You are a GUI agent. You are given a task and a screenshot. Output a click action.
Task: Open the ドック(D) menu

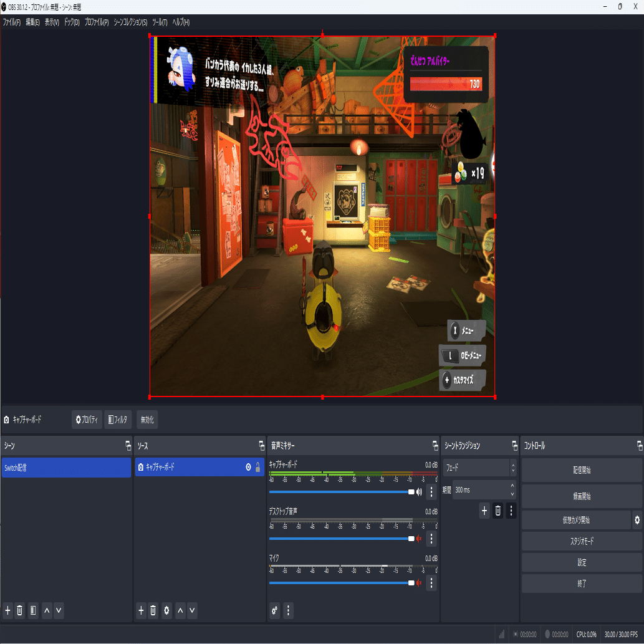click(x=72, y=22)
